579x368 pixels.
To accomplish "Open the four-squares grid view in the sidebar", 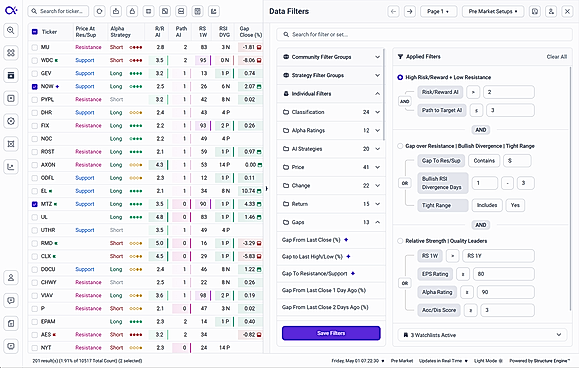I will tap(11, 53).
